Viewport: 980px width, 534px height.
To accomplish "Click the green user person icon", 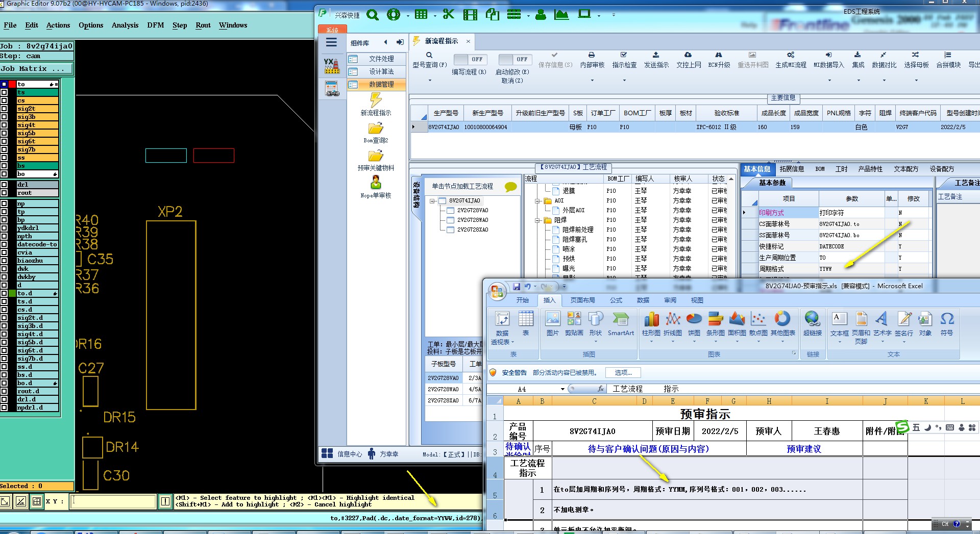I will coord(541,15).
